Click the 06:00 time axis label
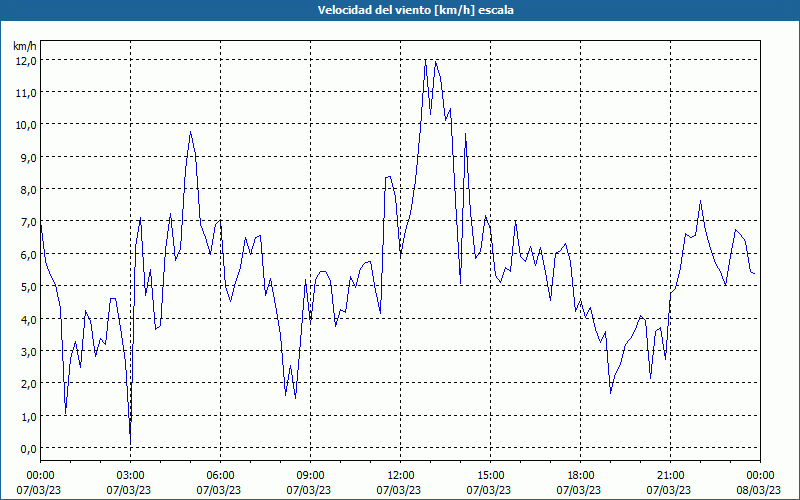This screenshot has width=800, height=500. 220,476
